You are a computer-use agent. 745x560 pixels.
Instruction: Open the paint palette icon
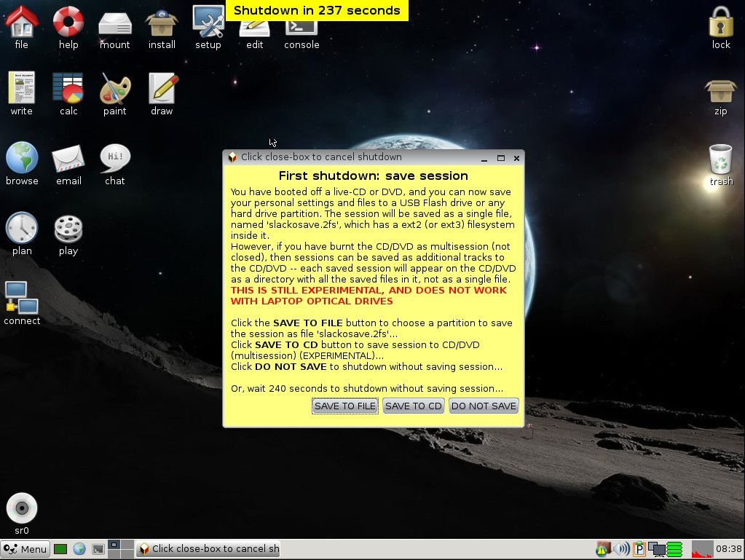coord(114,88)
